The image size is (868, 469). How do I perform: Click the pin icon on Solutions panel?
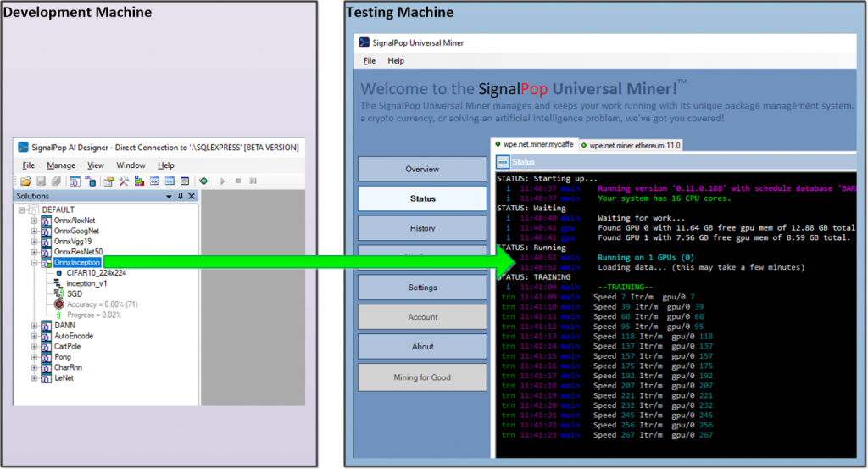click(181, 196)
